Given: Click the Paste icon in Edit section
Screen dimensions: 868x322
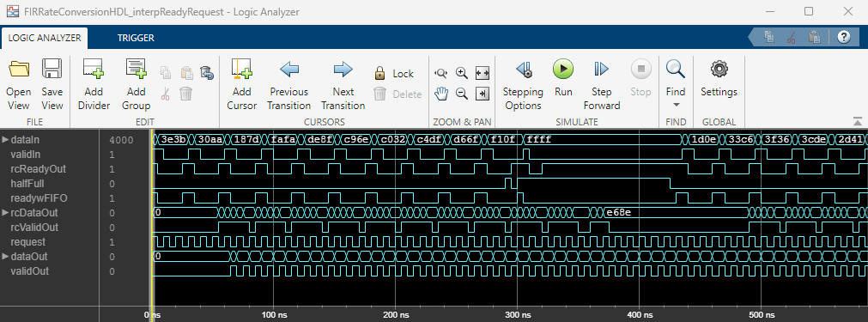Looking at the screenshot, I should 186,73.
